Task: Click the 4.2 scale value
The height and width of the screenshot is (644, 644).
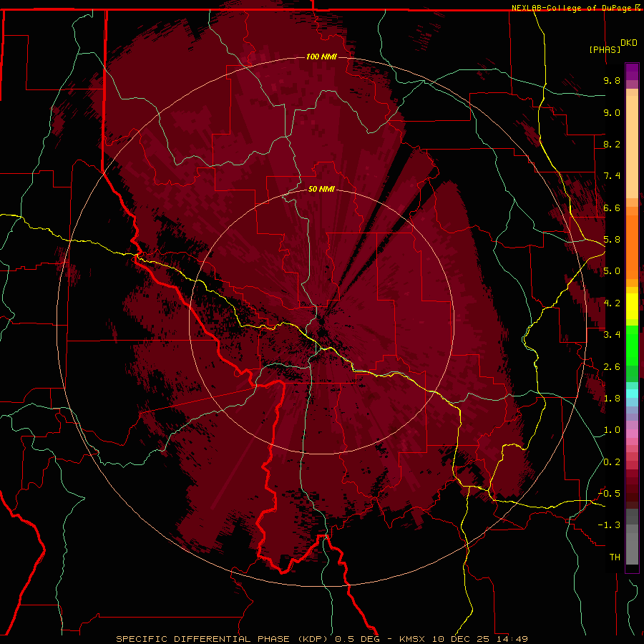Action: [x=612, y=303]
